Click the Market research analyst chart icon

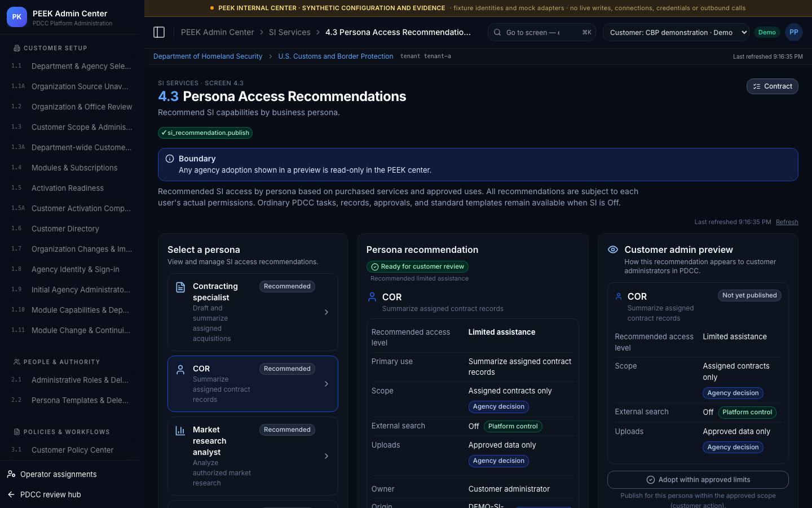coord(180,431)
